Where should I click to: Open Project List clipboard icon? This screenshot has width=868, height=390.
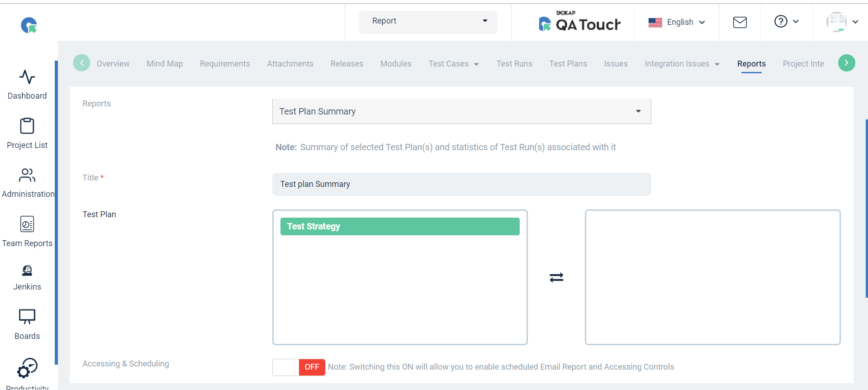click(x=27, y=126)
